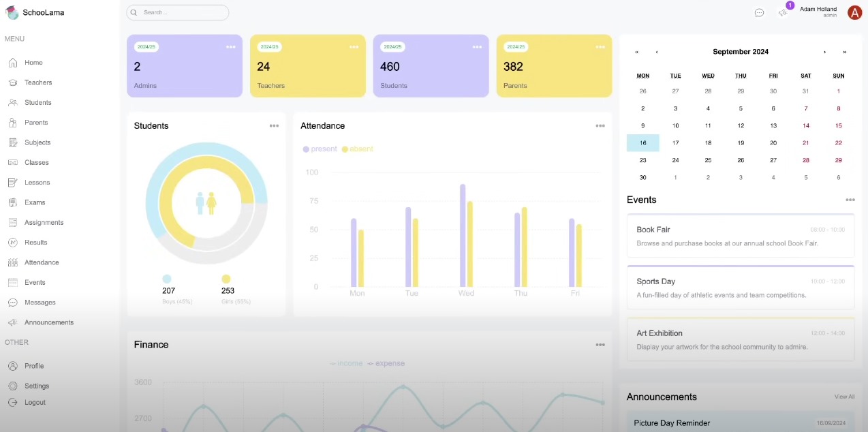This screenshot has height=432, width=868.
Task: Open the Book Fair event card
Action: 741,236
